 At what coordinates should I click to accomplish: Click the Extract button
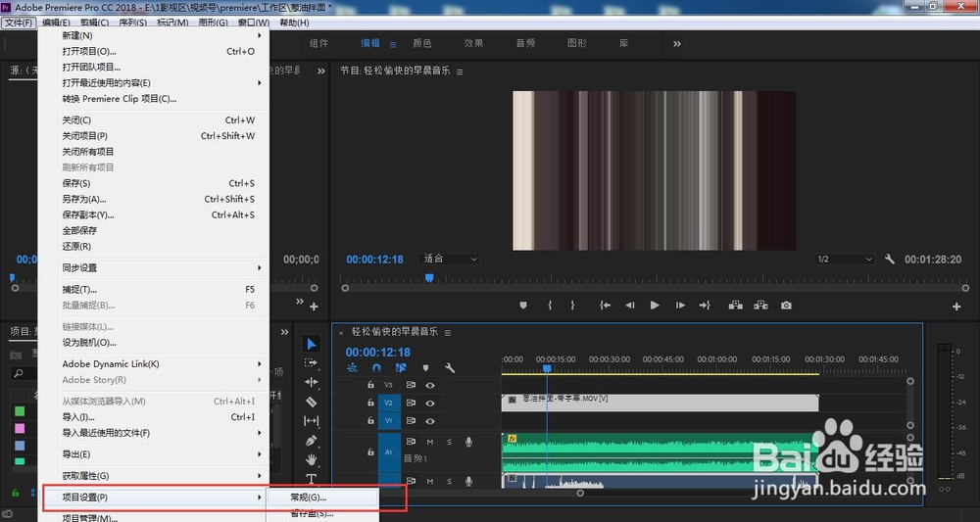760,306
